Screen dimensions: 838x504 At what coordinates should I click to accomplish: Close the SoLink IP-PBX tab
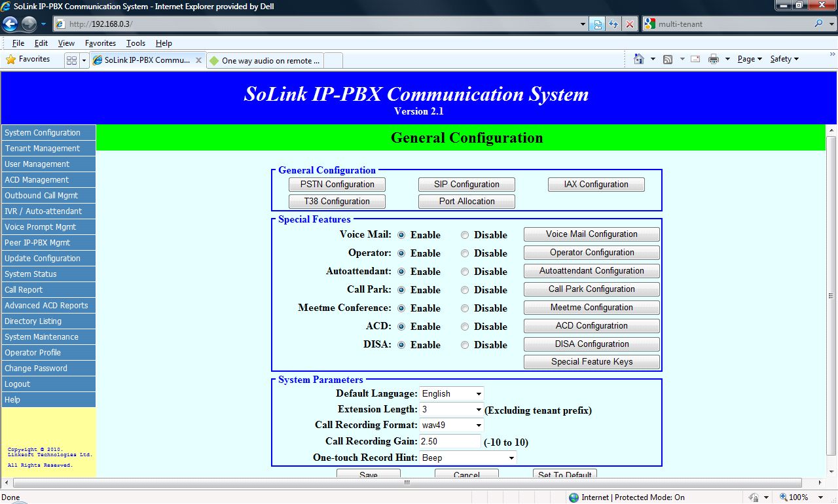click(x=199, y=60)
